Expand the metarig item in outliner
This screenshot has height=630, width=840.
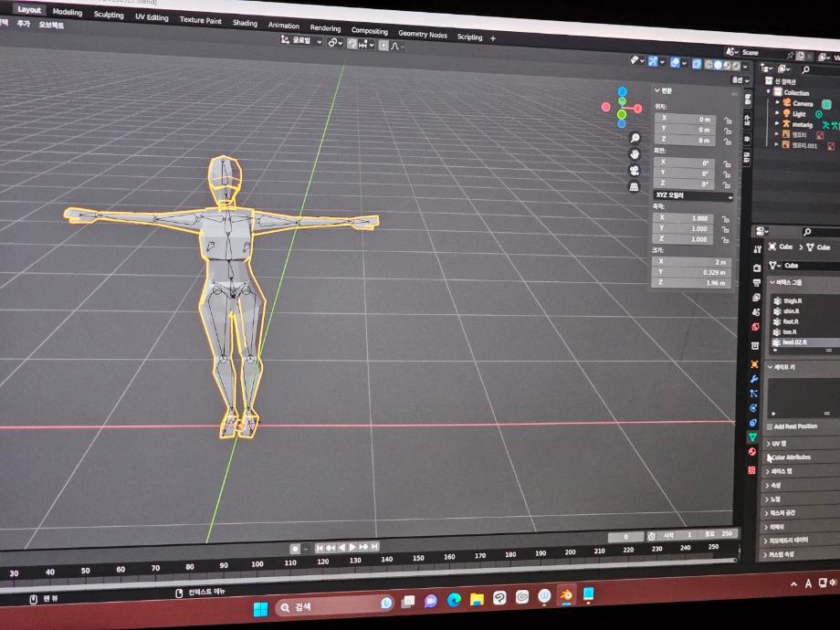tap(778, 123)
